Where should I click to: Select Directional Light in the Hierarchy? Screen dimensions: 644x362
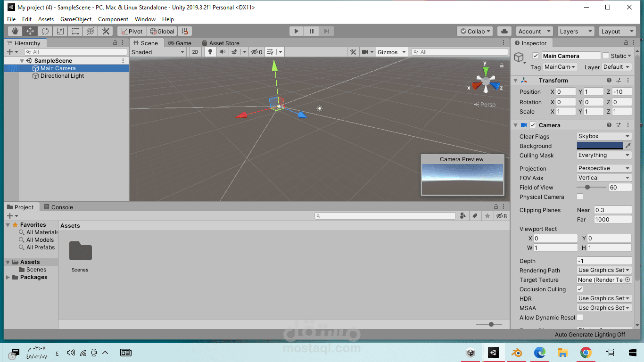tap(62, 76)
